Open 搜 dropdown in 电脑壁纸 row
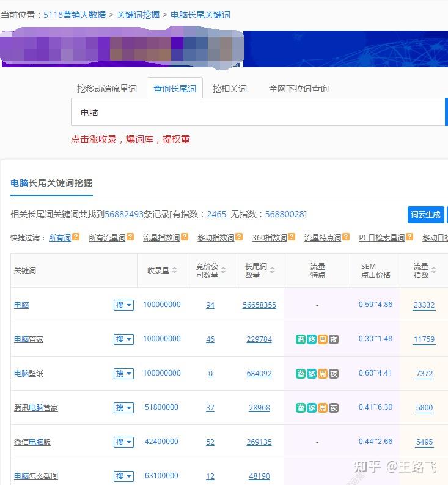 tap(123, 374)
